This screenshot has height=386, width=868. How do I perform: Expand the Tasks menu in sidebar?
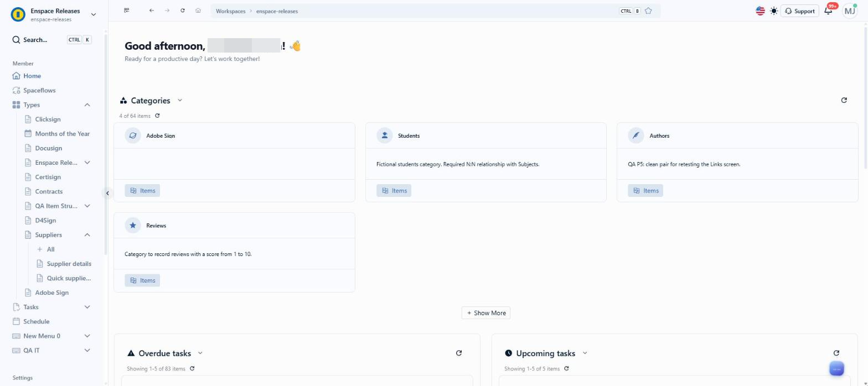(87, 307)
